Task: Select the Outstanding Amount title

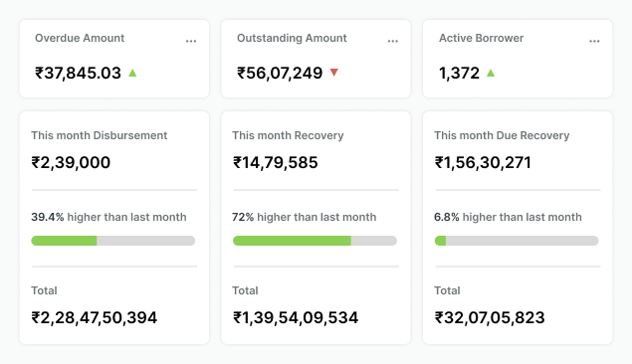Action: pos(292,38)
